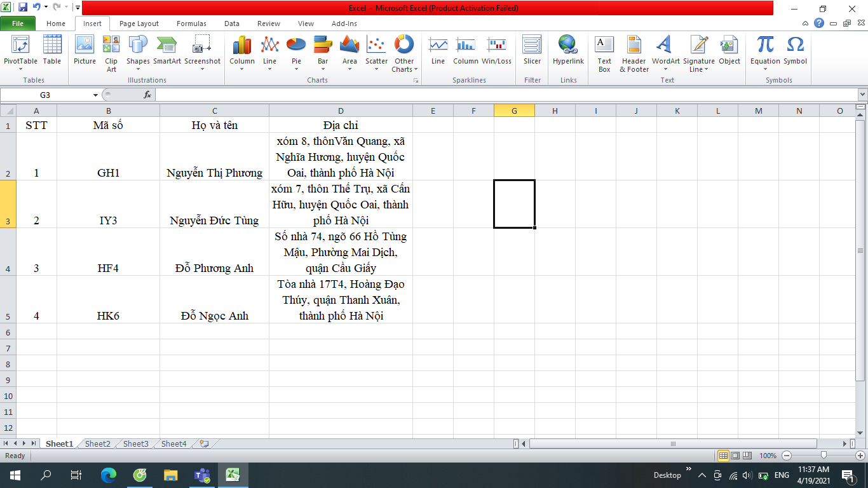The image size is (868, 488).
Task: Click the zoom slider handle
Action: click(x=824, y=456)
